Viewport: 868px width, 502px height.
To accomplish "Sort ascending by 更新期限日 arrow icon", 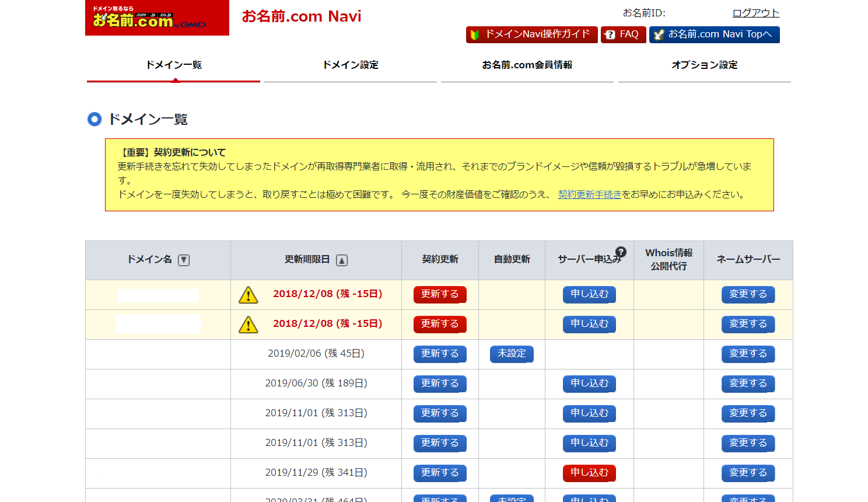I will pyautogui.click(x=342, y=260).
